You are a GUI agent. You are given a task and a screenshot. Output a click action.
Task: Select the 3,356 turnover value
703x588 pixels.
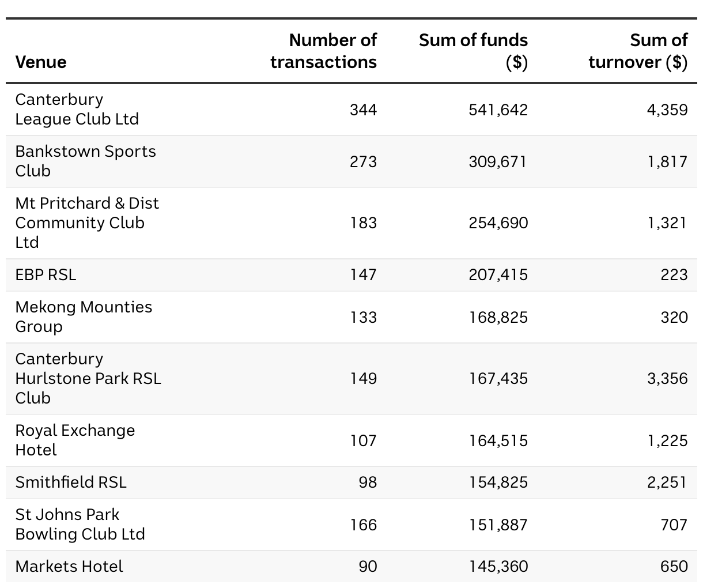point(667,378)
